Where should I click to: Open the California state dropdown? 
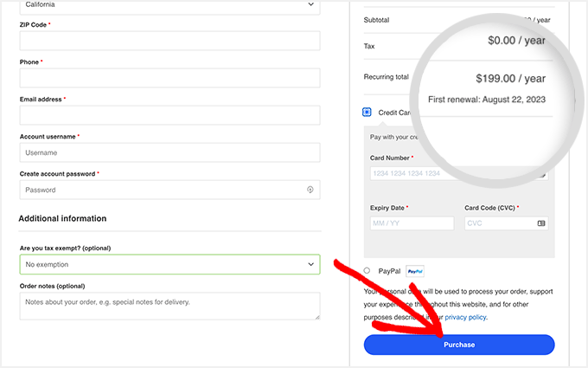tap(169, 7)
